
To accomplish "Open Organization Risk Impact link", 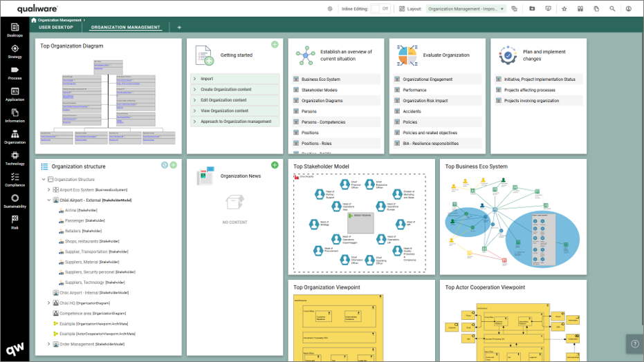I will pos(425,100).
